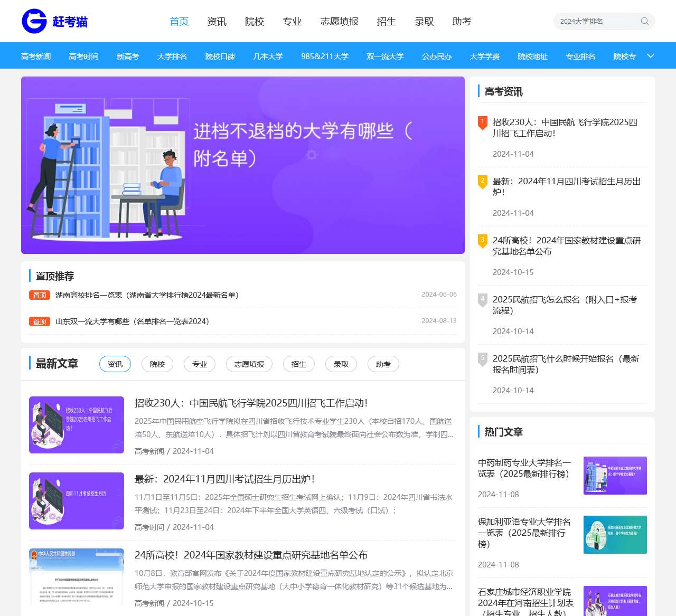The width and height of the screenshot is (676, 616).
Task: Open thumbnail of 四川11月考试招生月历 article
Action: (x=77, y=501)
